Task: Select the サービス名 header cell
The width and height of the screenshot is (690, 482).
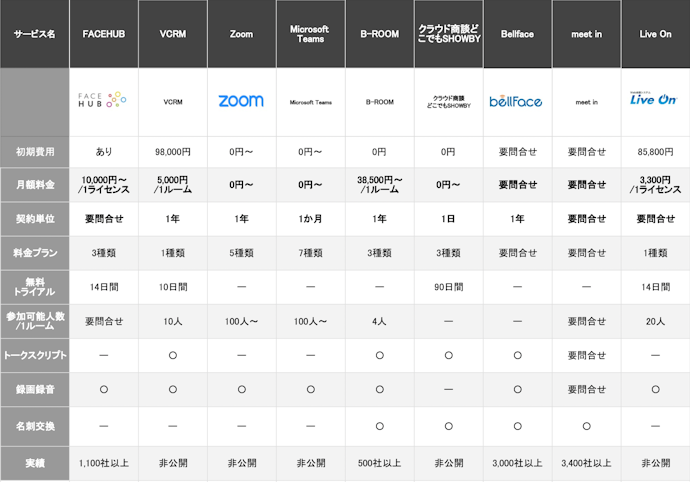Action: (34, 34)
